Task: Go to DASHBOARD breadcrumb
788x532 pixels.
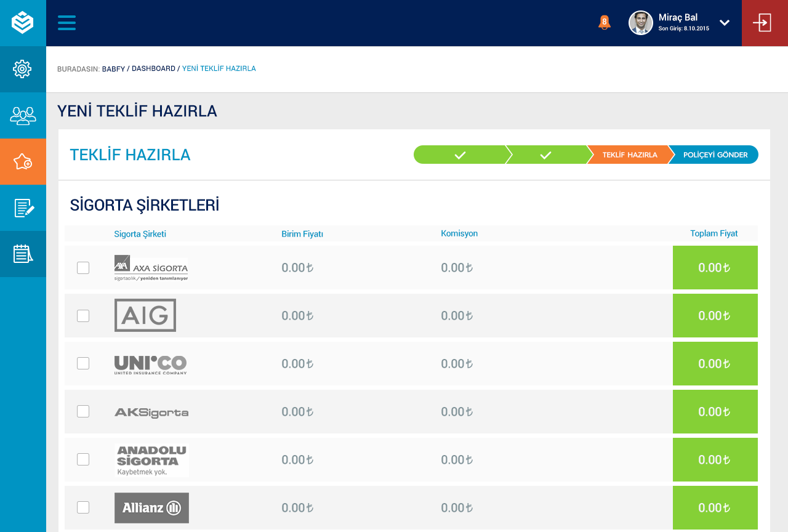Action: [153, 68]
